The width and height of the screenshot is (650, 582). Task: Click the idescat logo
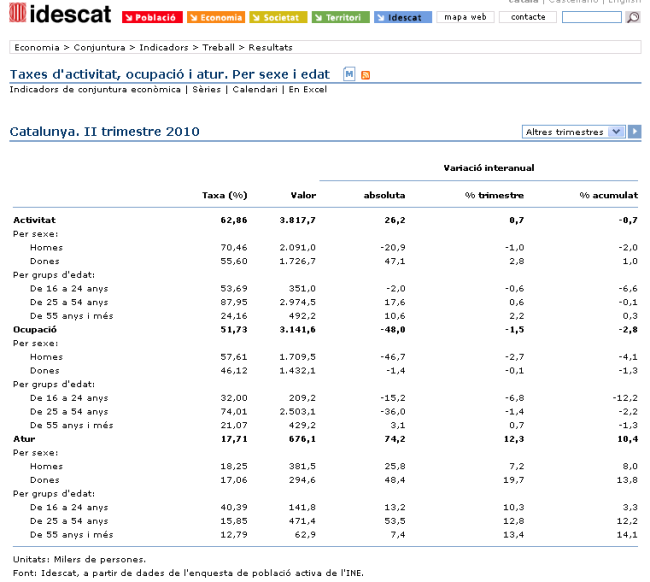60,13
